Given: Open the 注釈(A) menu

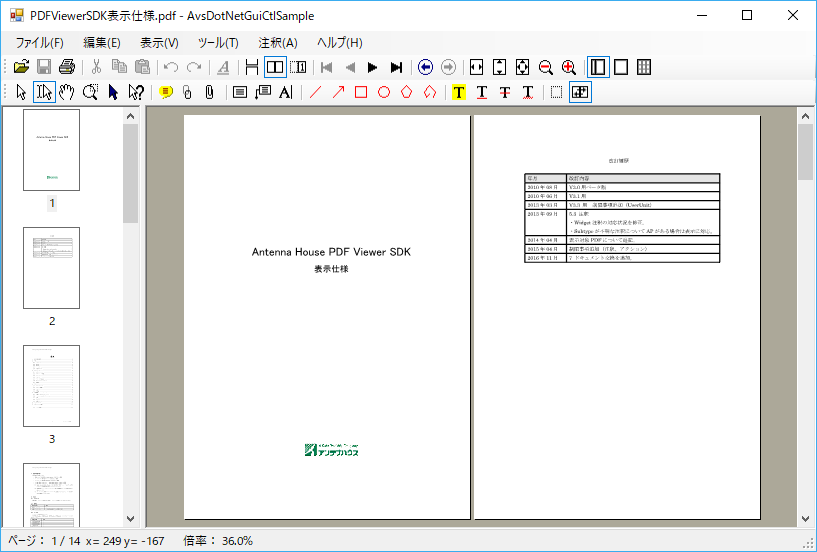Looking at the screenshot, I should pos(278,43).
